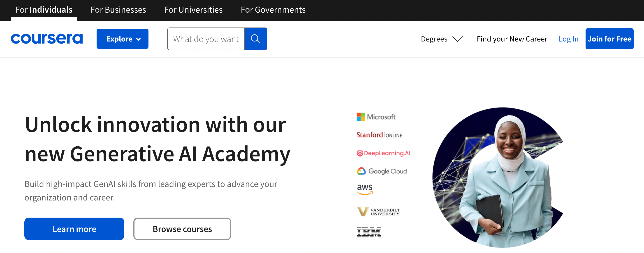Open the Log In page
This screenshot has width=644, height=253.
coord(568,39)
